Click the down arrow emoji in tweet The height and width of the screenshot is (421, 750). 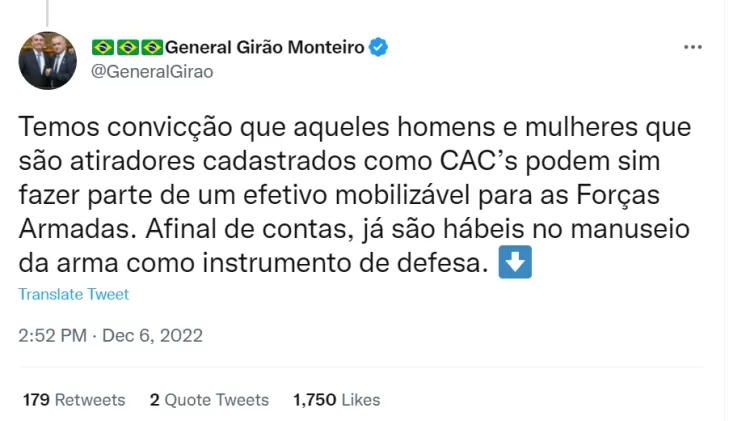pos(514,265)
